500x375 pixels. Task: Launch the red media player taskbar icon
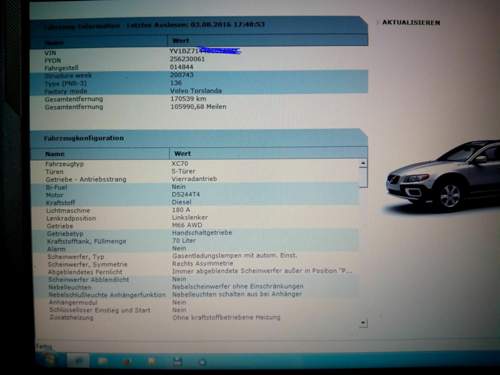(x=127, y=362)
